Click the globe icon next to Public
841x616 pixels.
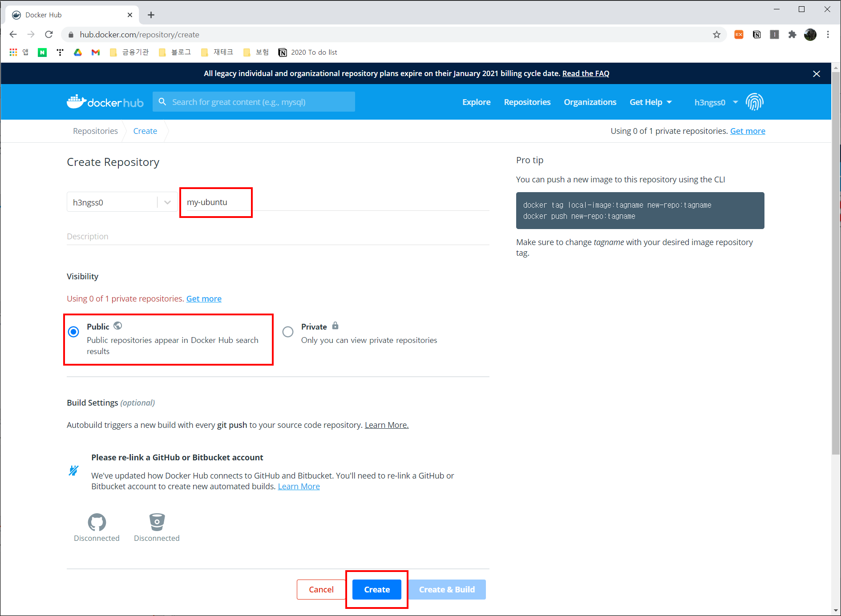pyautogui.click(x=118, y=326)
